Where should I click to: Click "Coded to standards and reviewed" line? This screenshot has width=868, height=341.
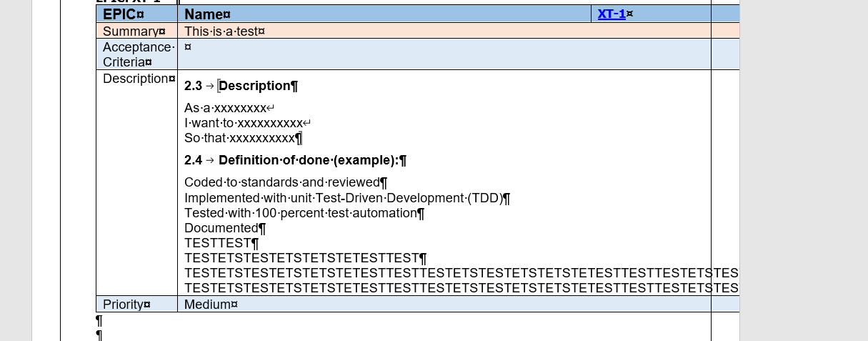tap(281, 182)
